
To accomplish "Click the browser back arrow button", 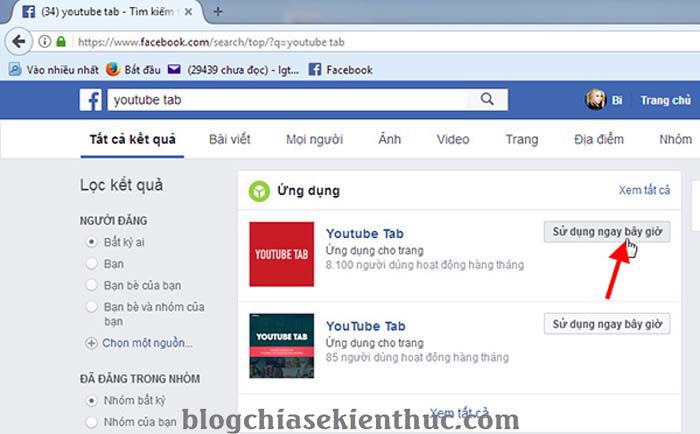I will point(19,42).
